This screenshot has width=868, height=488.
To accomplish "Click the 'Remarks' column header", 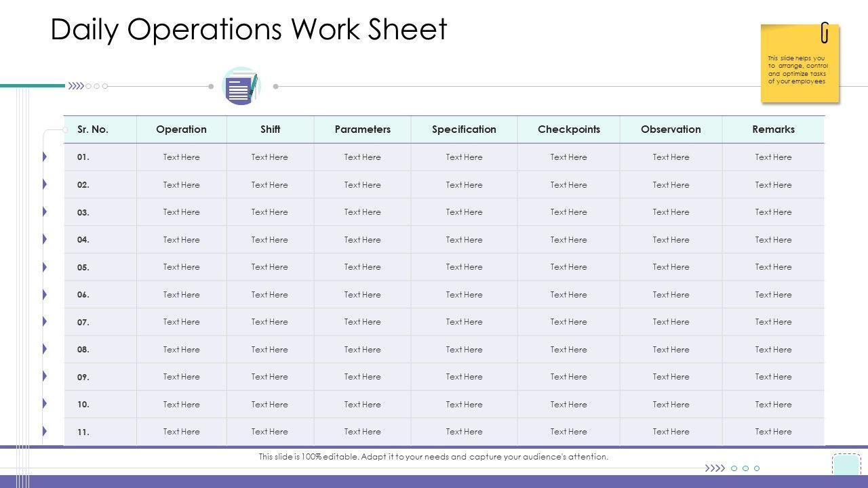I will tap(773, 129).
